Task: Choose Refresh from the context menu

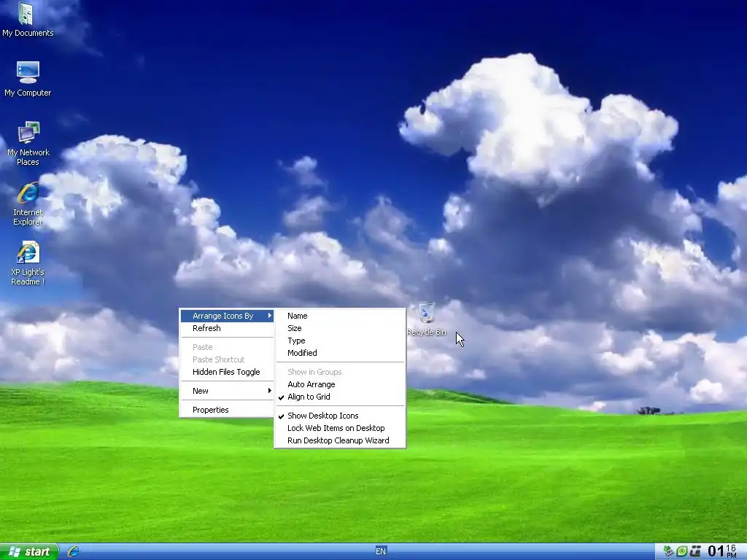Action: click(x=227, y=328)
